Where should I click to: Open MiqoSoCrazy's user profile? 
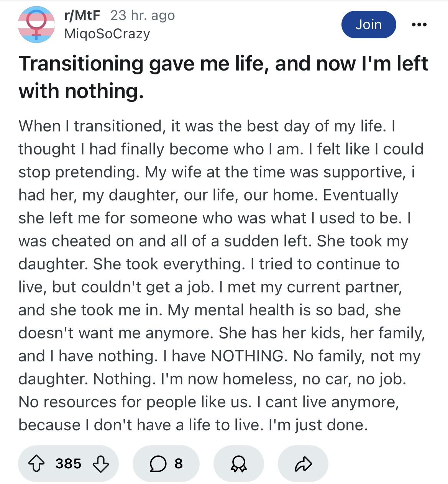pos(107,34)
